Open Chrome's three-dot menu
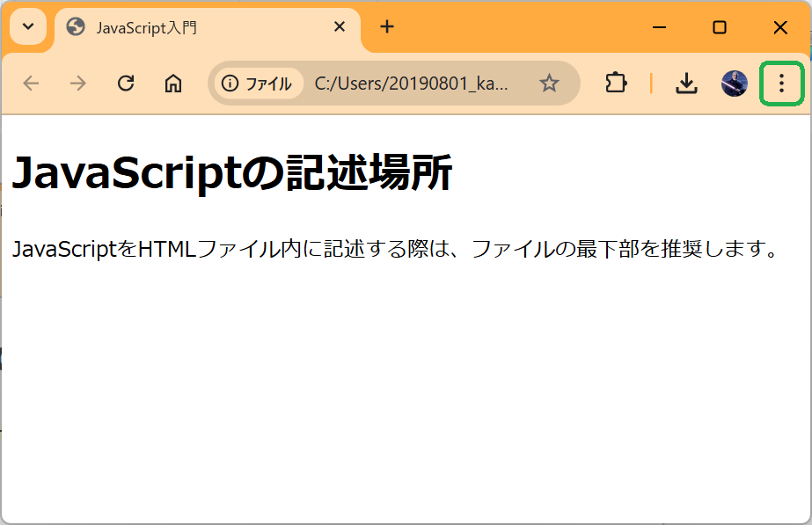Image resolution: width=812 pixels, height=525 pixels. (x=781, y=84)
